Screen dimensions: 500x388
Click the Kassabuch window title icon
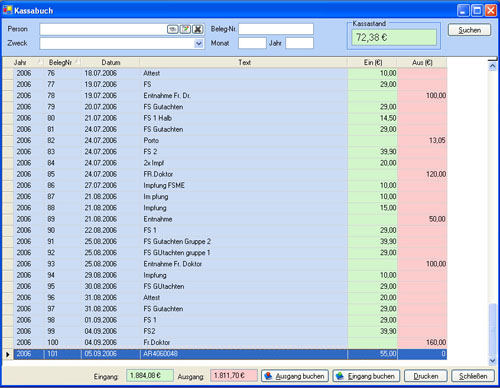[7, 10]
